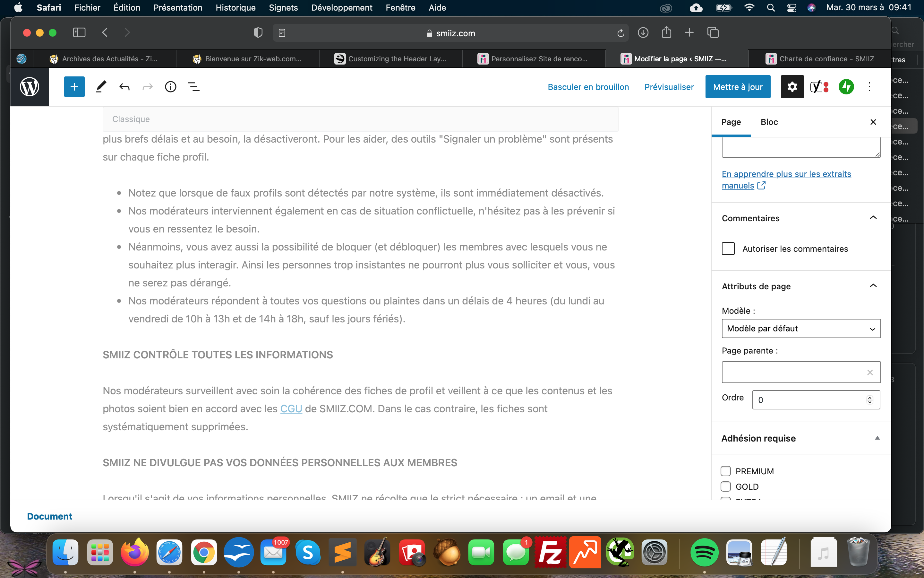Open the extraits manuels help link

pos(786,180)
